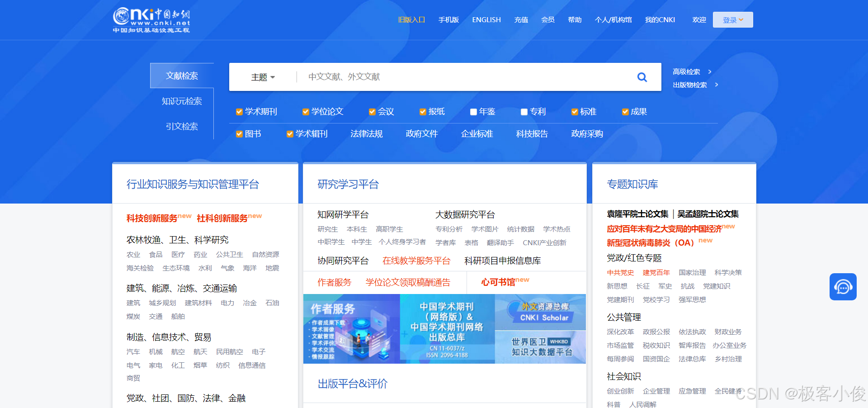Open 作者服务 text link
The height and width of the screenshot is (408, 868).
[334, 282]
